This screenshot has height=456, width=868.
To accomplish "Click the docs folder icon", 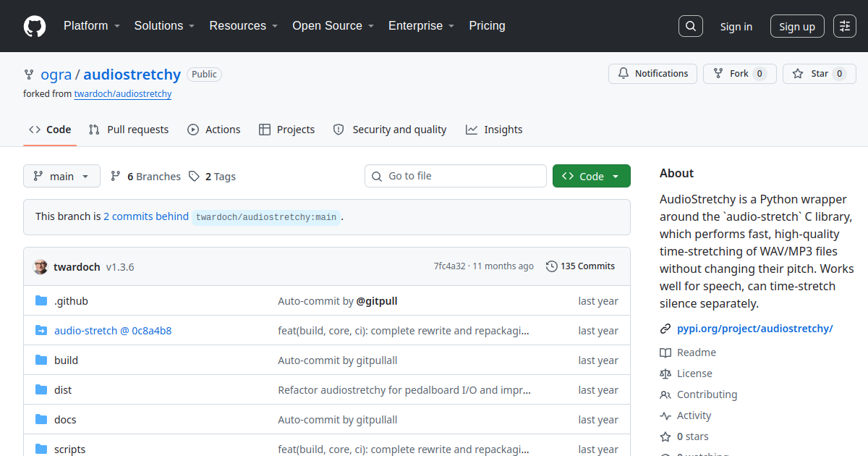I will tap(41, 420).
